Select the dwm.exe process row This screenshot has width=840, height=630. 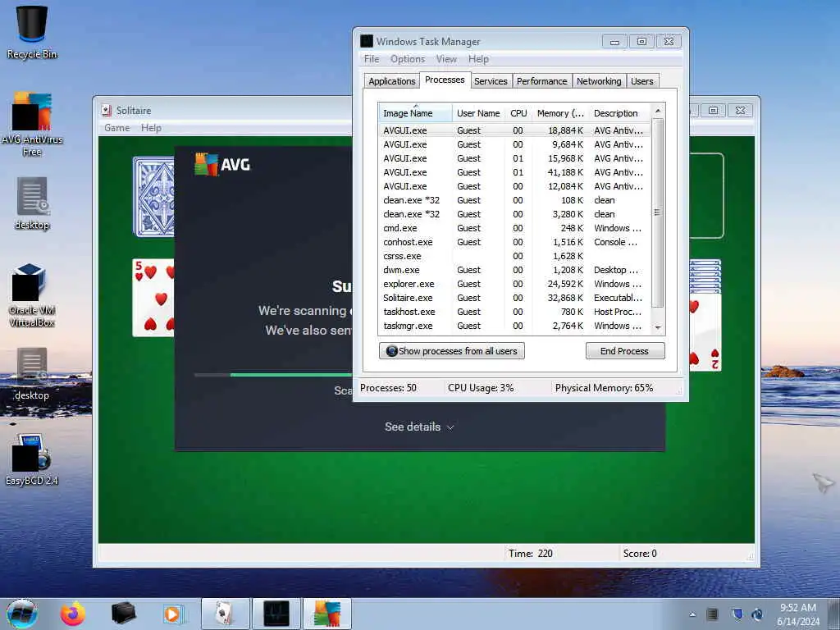(x=514, y=270)
